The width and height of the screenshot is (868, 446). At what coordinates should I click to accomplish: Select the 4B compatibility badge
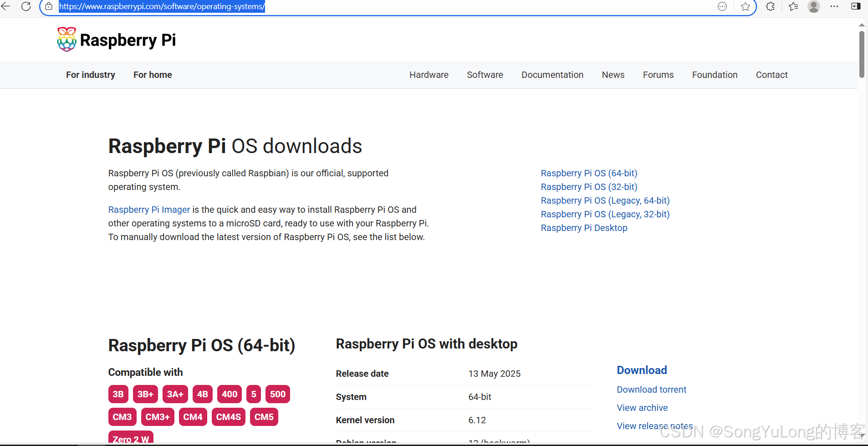(203, 394)
